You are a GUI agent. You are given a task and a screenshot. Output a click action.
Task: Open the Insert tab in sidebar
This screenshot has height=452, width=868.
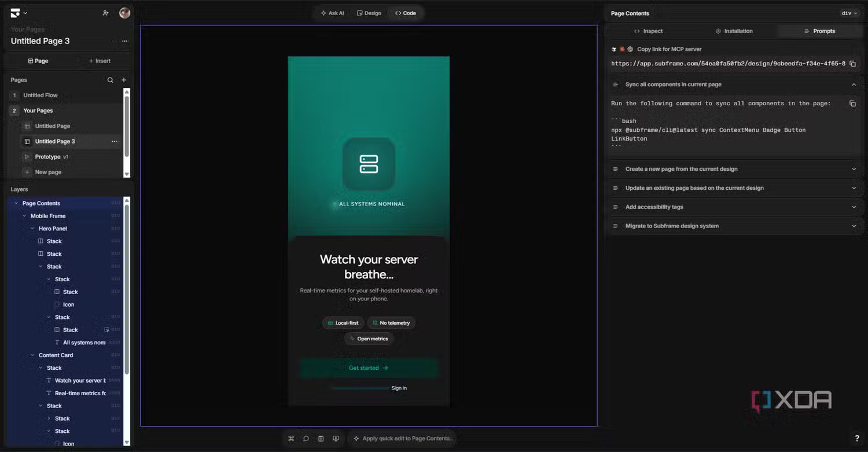pos(100,61)
